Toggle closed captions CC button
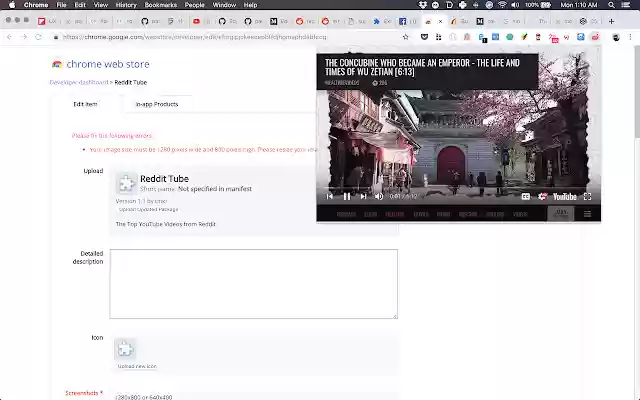640x400 pixels. [x=525, y=197]
